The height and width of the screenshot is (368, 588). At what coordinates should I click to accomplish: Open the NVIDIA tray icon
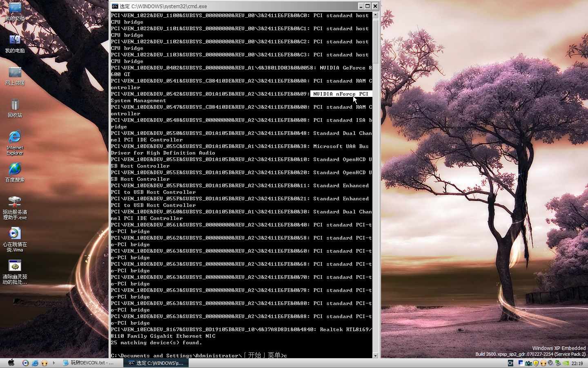click(566, 363)
